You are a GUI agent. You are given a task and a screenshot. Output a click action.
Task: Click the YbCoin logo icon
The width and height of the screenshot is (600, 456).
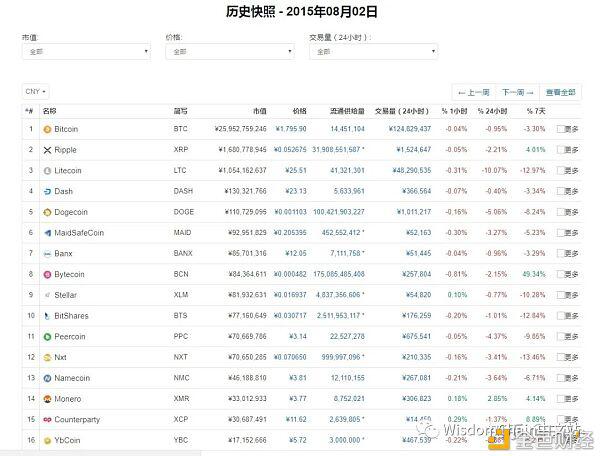point(47,440)
